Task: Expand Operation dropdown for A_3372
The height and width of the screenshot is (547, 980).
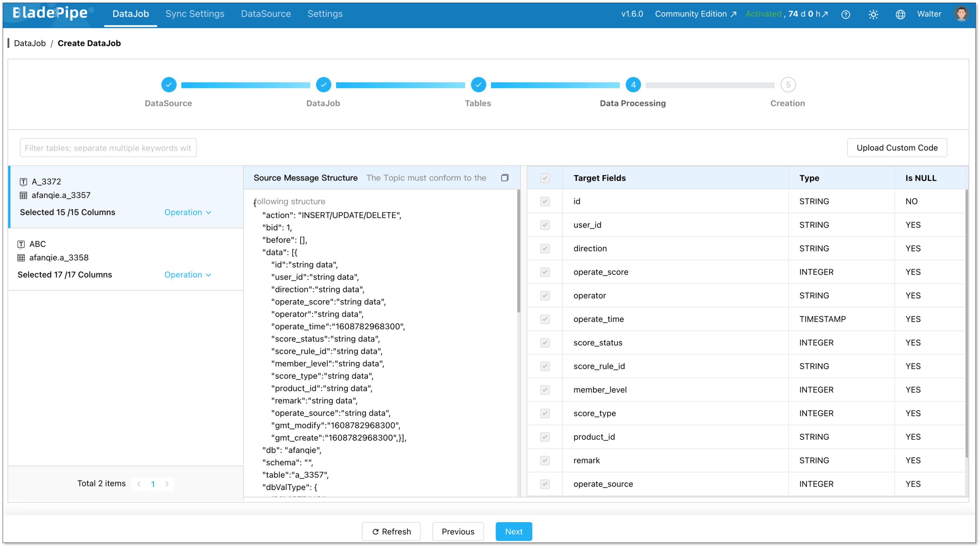Action: pos(188,212)
